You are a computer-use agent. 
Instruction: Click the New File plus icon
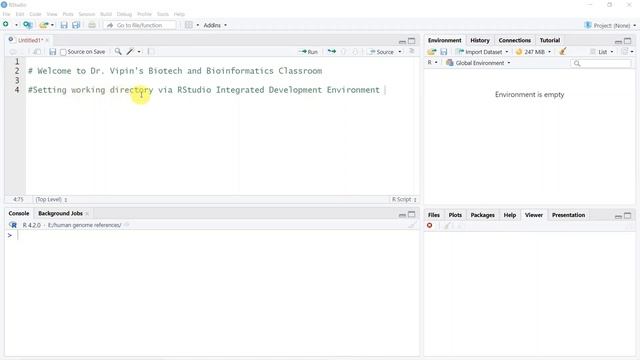tap(6, 25)
